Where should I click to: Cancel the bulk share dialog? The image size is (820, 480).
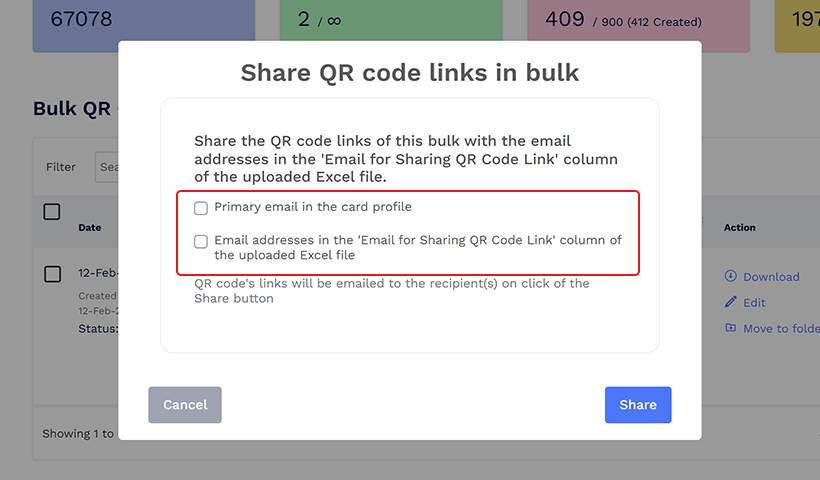185,405
